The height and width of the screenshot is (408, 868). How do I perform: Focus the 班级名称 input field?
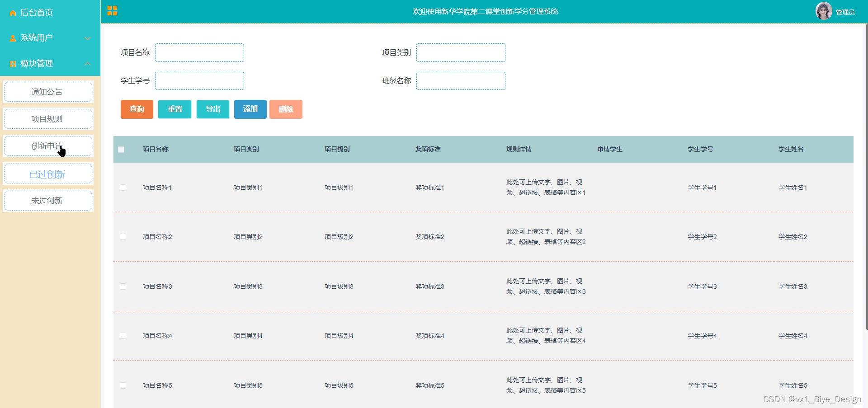(x=461, y=81)
